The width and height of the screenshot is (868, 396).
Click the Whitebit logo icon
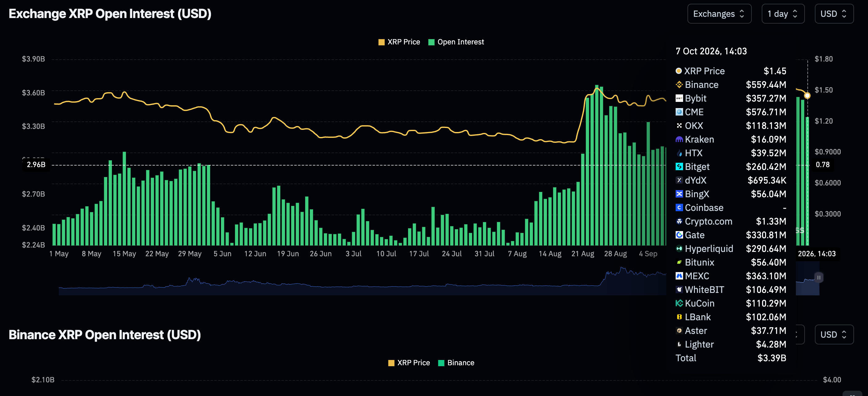(679, 289)
